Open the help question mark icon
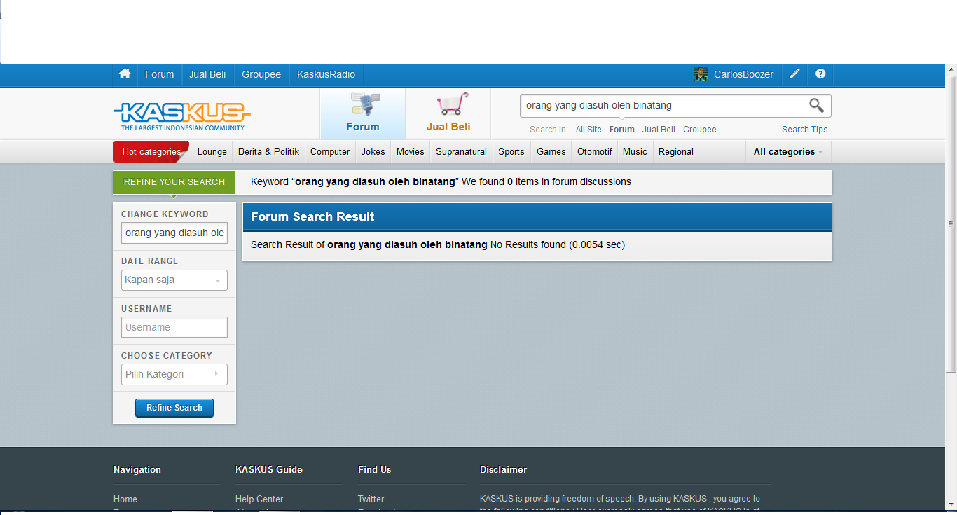This screenshot has height=515, width=957. coord(820,74)
